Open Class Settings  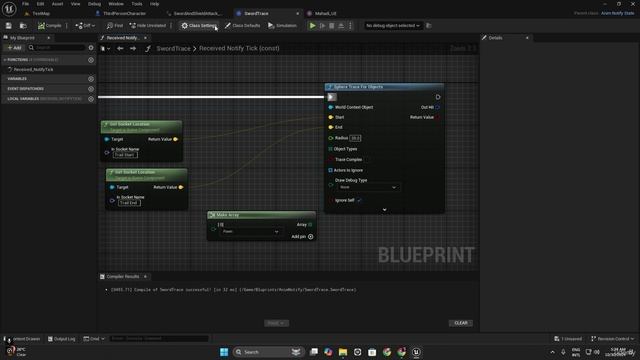point(198,26)
